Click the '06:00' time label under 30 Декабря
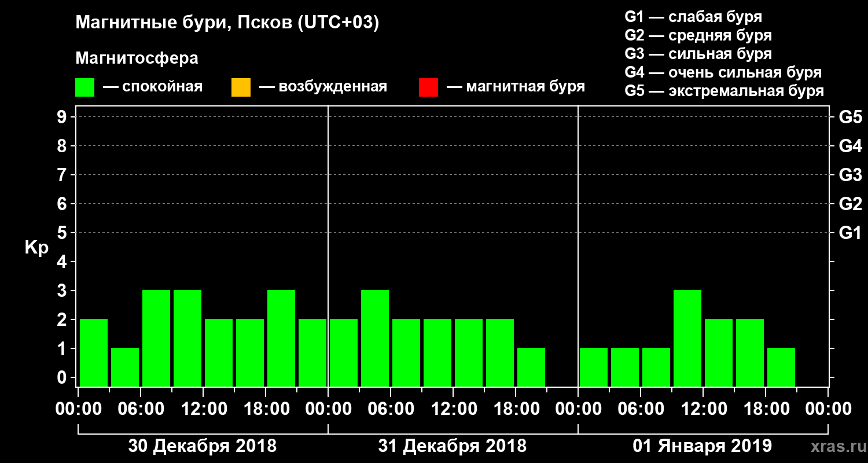The height and width of the screenshot is (463, 868). coord(141,409)
